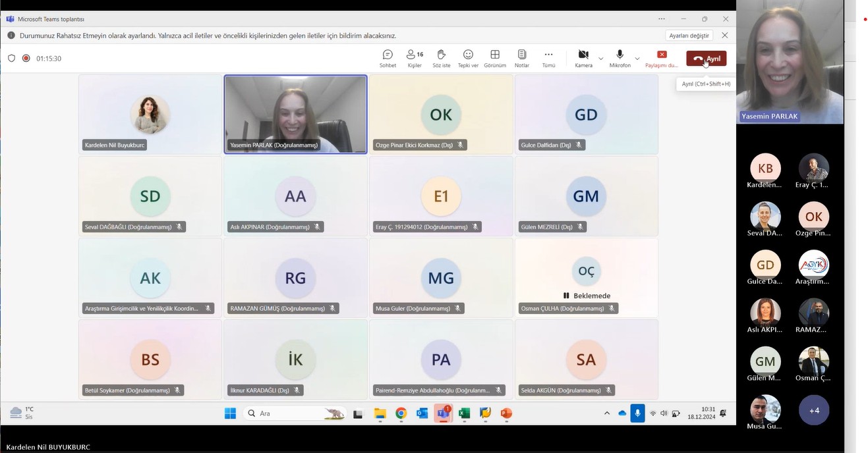Open the Görünüm view menu

495,58
